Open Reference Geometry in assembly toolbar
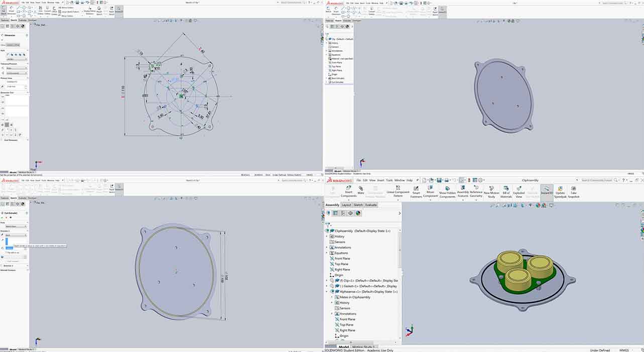 tap(476, 192)
